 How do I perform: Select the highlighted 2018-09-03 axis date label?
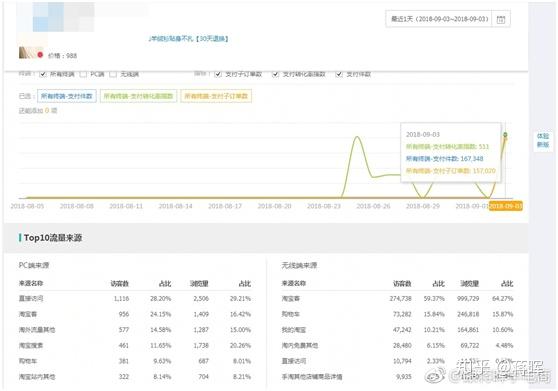(506, 206)
